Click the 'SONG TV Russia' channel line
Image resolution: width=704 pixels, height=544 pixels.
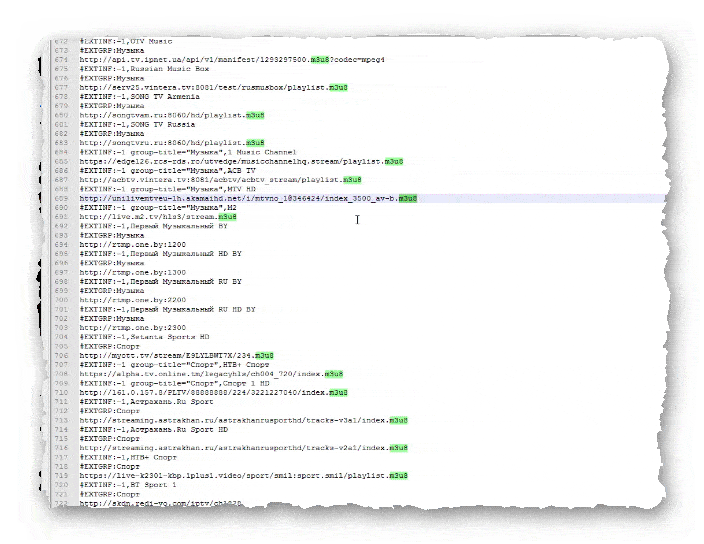point(137,124)
